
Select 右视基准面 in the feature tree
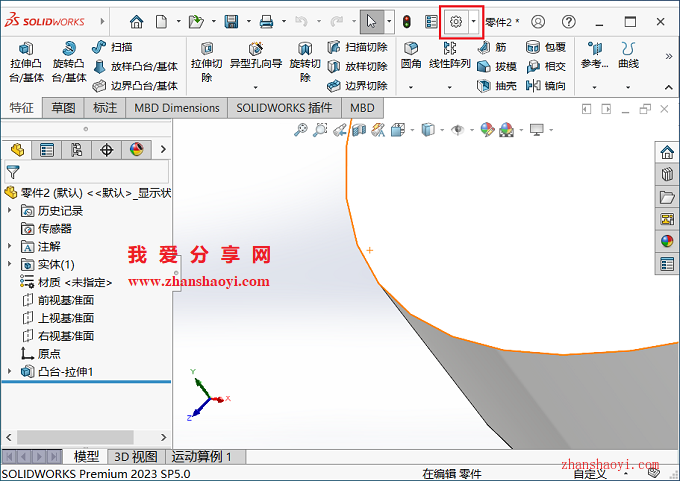(59, 336)
